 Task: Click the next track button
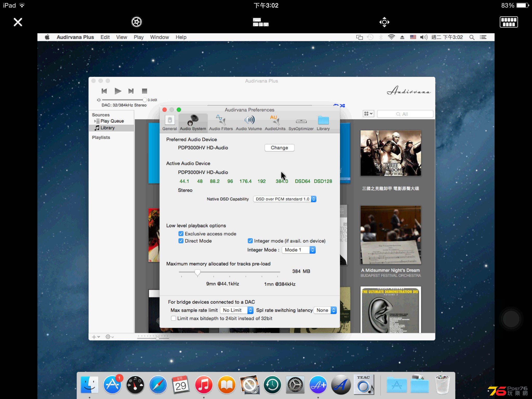pos(131,91)
